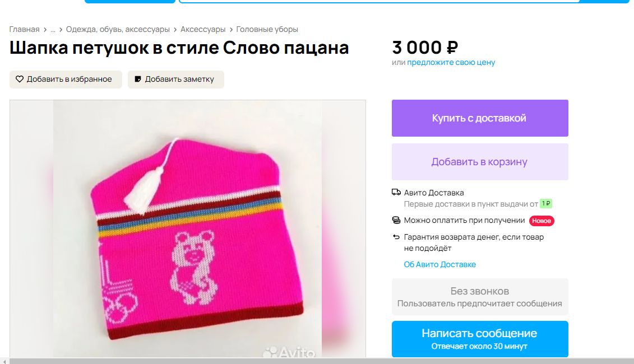The image size is (634, 364).
Task: Click the note icon in Добавить заметку
Action: [138, 79]
